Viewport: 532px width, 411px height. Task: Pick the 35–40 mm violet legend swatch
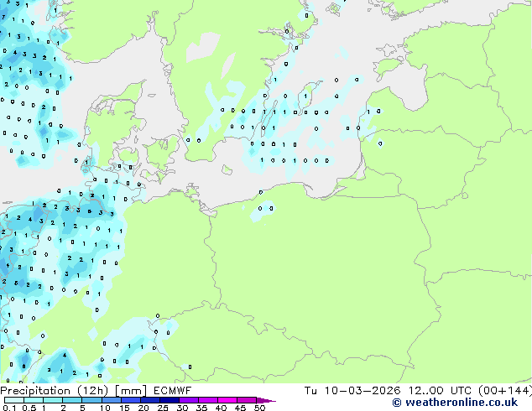tap(208, 400)
